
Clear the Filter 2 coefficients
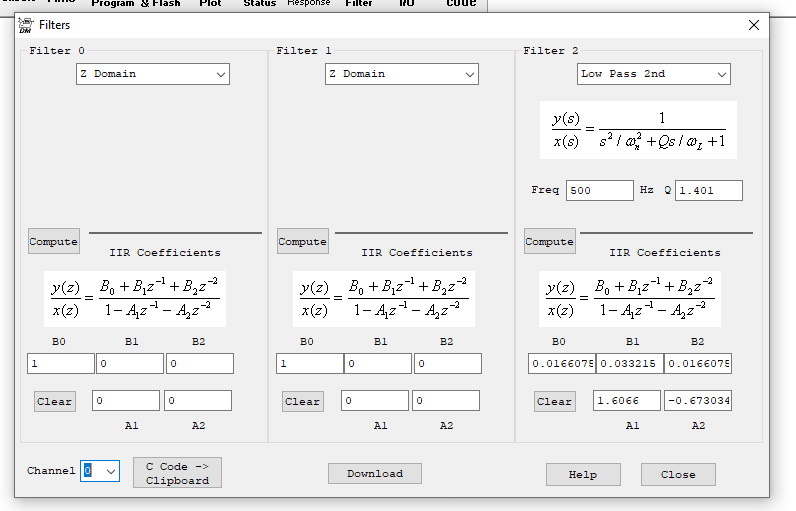(554, 401)
